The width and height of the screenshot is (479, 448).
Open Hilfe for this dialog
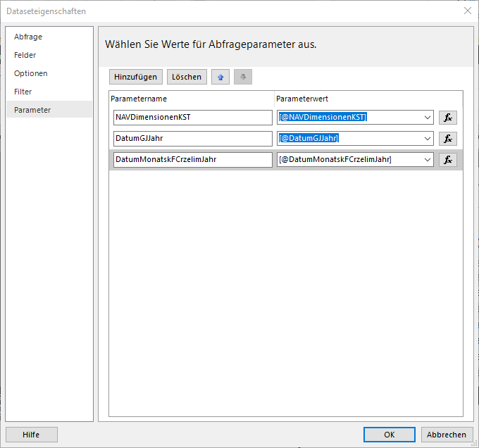coord(31,435)
